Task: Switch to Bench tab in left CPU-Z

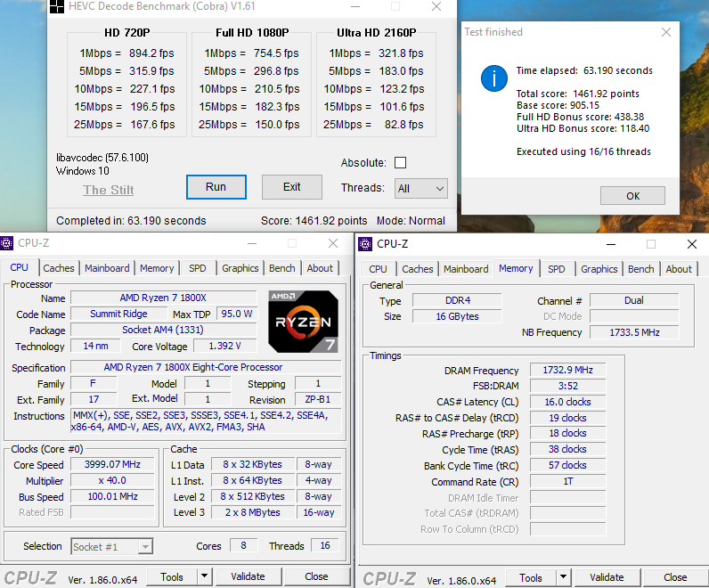Action: click(282, 268)
